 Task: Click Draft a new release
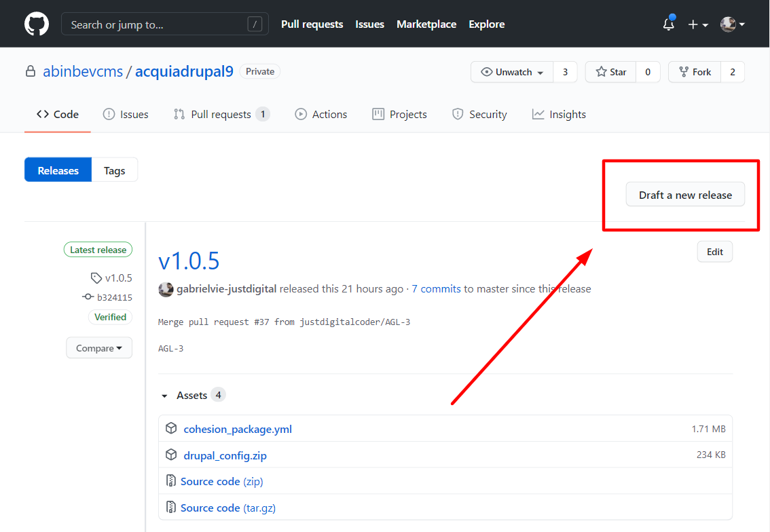click(685, 195)
